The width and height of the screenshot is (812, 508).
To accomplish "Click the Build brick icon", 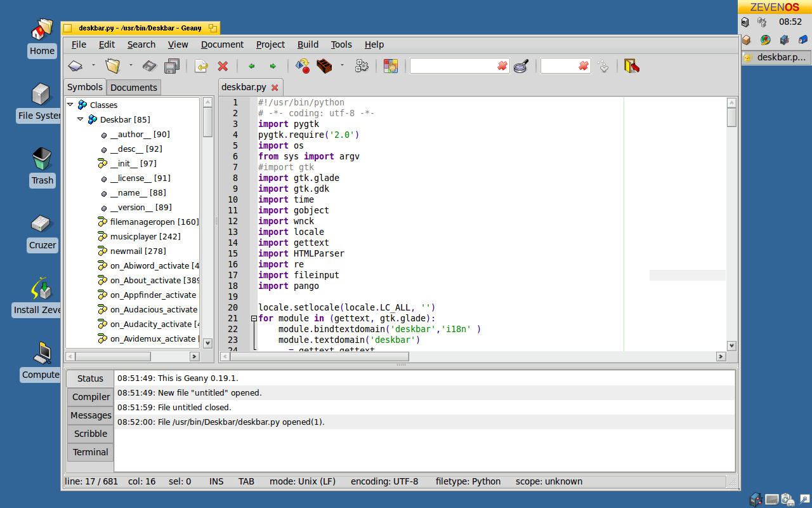I will 325,66.
